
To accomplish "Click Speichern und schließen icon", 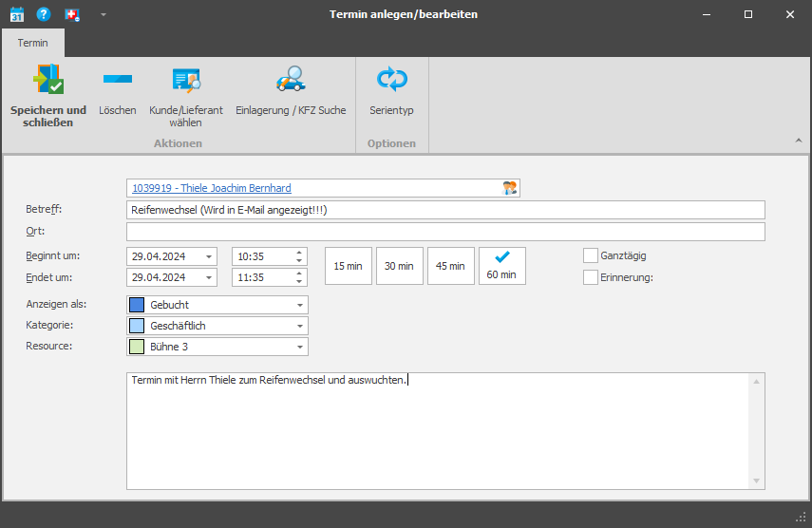I will point(48,79).
